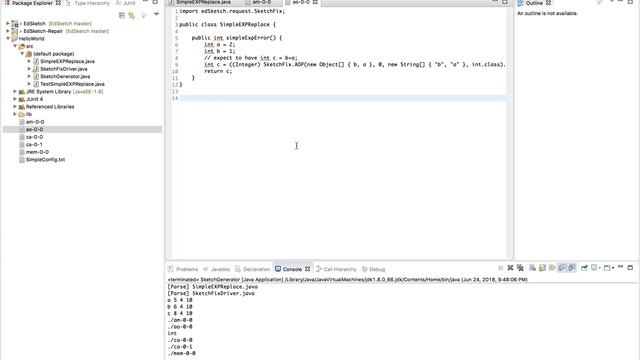
Task: Expand SketchGenerator.java in tree
Action: [x=29, y=76]
